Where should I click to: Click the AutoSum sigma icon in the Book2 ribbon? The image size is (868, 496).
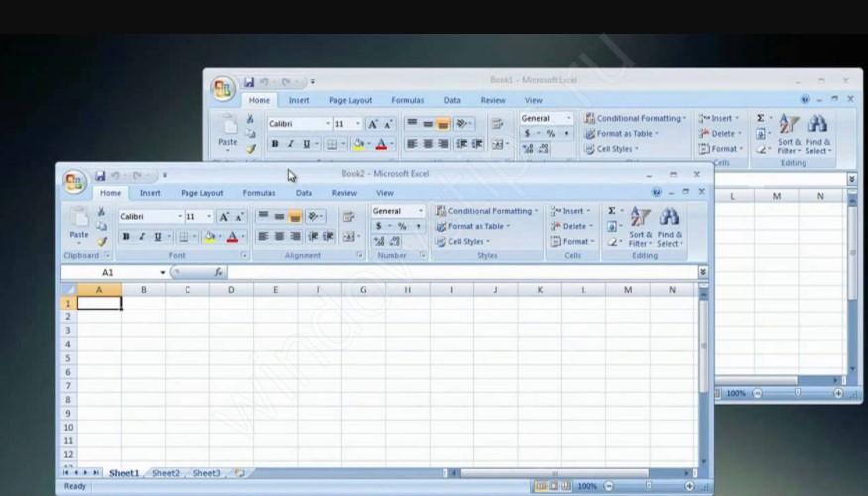point(611,211)
